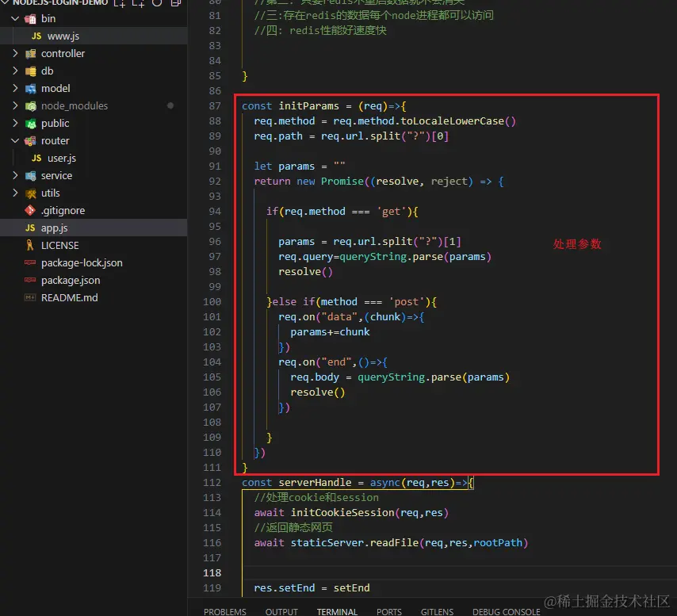Click line number 112 in the gutter
The width and height of the screenshot is (677, 616).
[x=212, y=483]
